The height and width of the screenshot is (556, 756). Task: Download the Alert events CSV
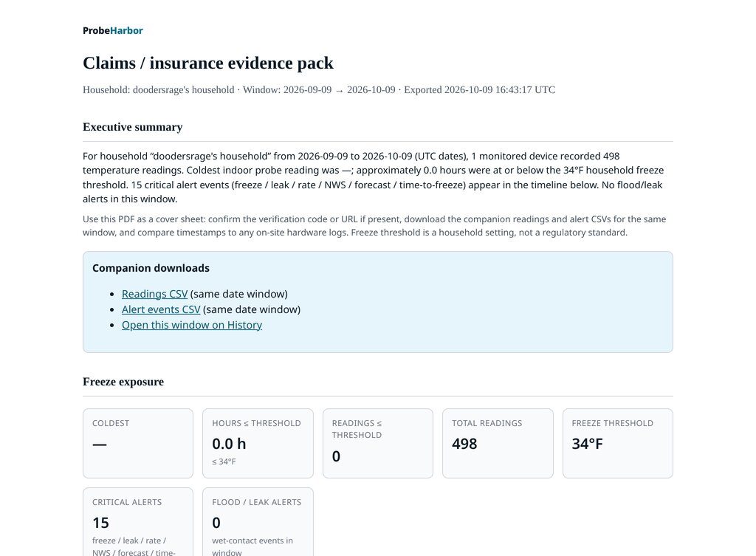pyautogui.click(x=160, y=309)
